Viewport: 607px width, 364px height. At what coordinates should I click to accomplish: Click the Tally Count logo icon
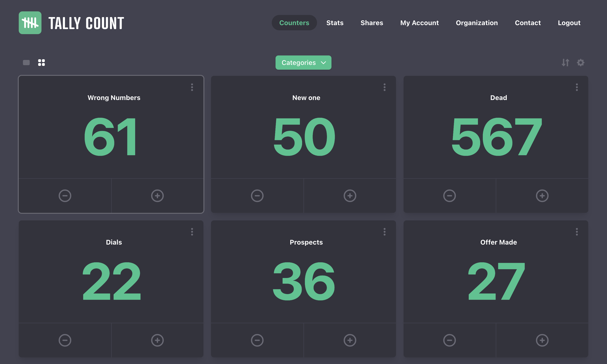[x=30, y=23]
